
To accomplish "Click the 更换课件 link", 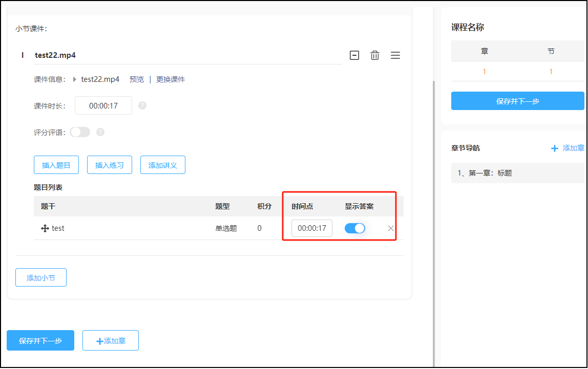I will pos(171,79).
